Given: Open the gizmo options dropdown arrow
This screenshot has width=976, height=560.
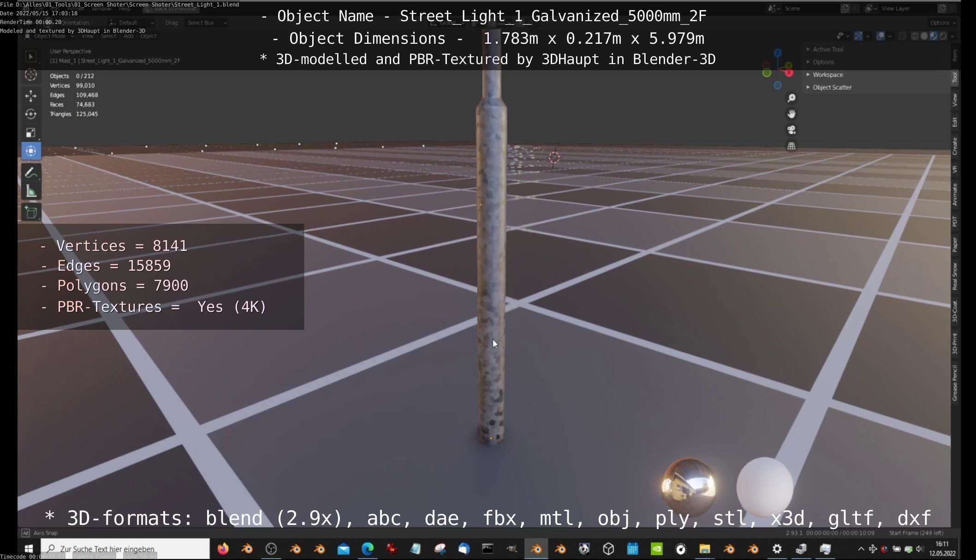Looking at the screenshot, I should (x=868, y=36).
